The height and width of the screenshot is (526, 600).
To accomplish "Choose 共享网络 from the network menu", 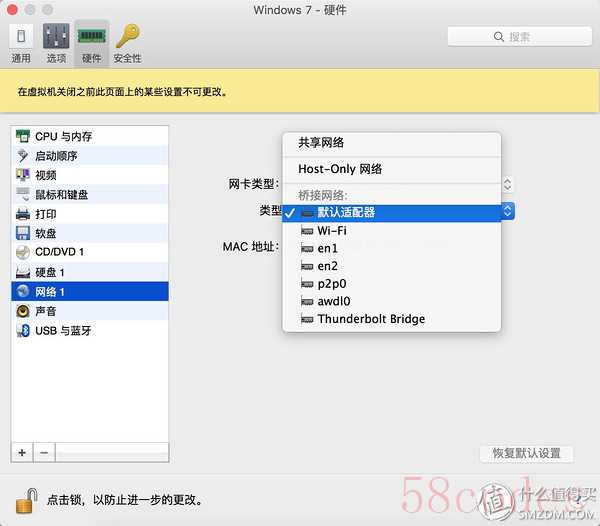I will tap(321, 143).
